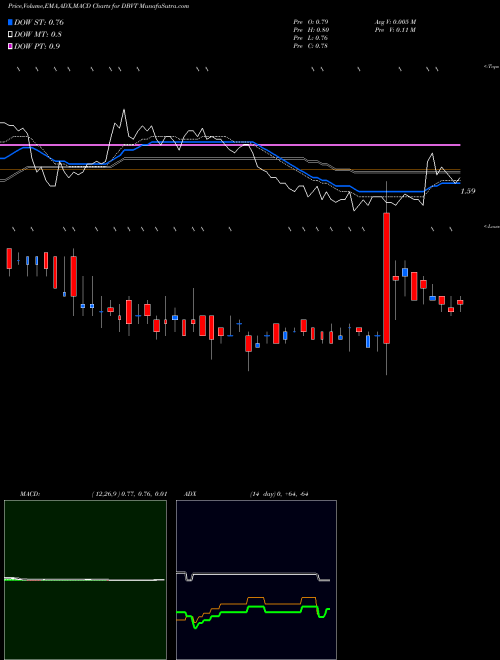The image size is (500, 660).
Task: Click the magenta DOW PT legend swatch
Action: pyautogui.click(x=10, y=46)
